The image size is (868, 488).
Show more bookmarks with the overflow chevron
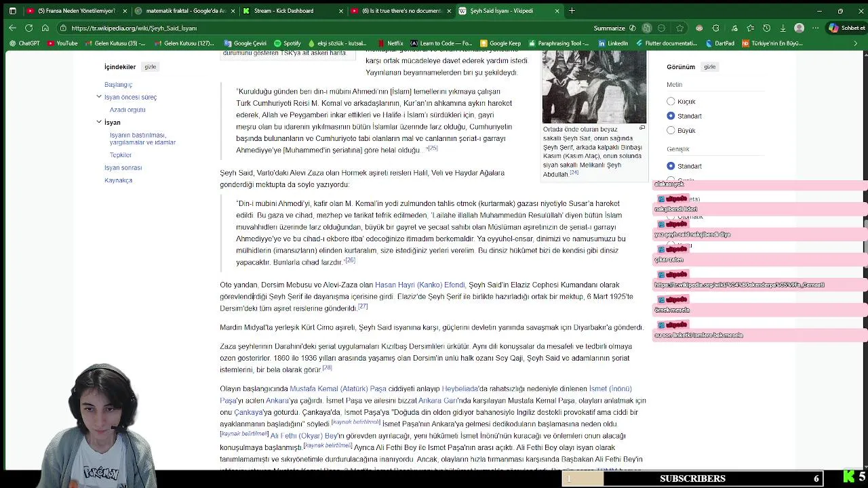856,43
